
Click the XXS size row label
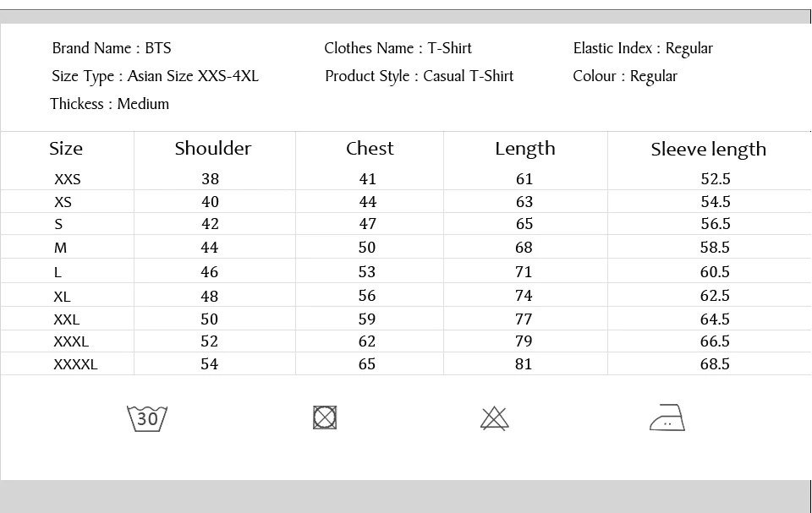(x=68, y=179)
